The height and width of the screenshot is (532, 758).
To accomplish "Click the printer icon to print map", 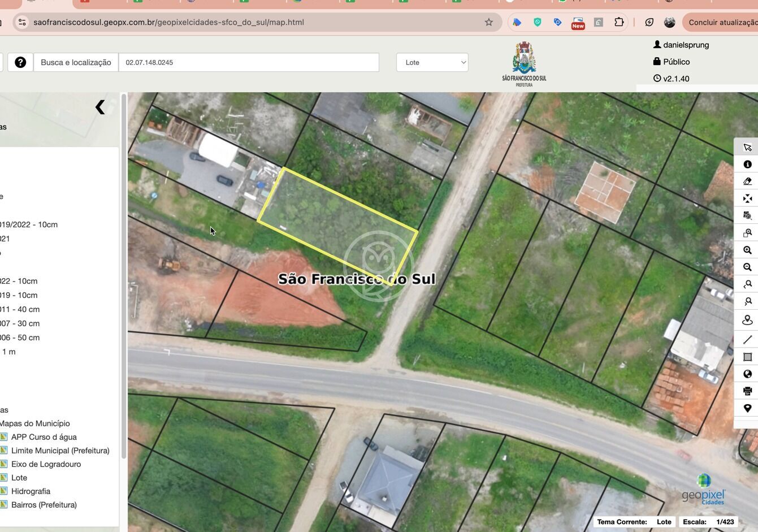I will click(747, 391).
